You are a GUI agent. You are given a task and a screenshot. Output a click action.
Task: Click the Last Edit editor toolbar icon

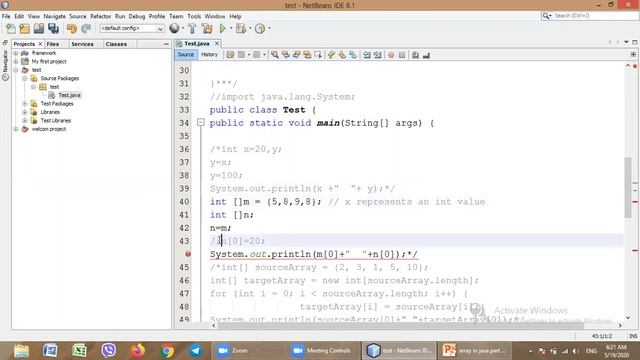pos(230,55)
